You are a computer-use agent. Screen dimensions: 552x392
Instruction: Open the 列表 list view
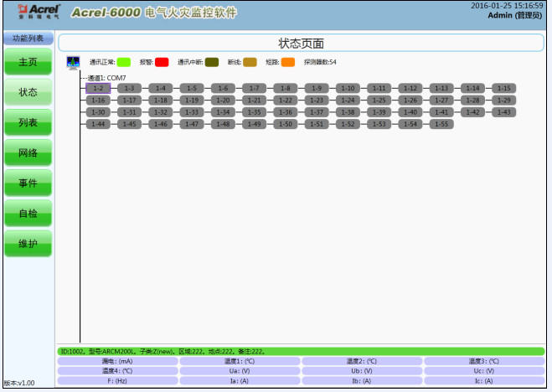[x=28, y=122]
